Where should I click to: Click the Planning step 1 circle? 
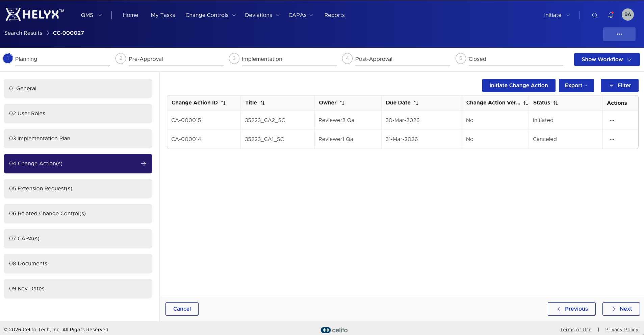coord(8,58)
